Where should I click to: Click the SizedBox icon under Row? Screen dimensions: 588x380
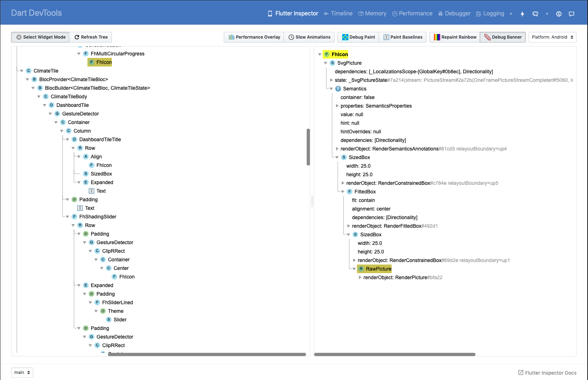tap(86, 174)
